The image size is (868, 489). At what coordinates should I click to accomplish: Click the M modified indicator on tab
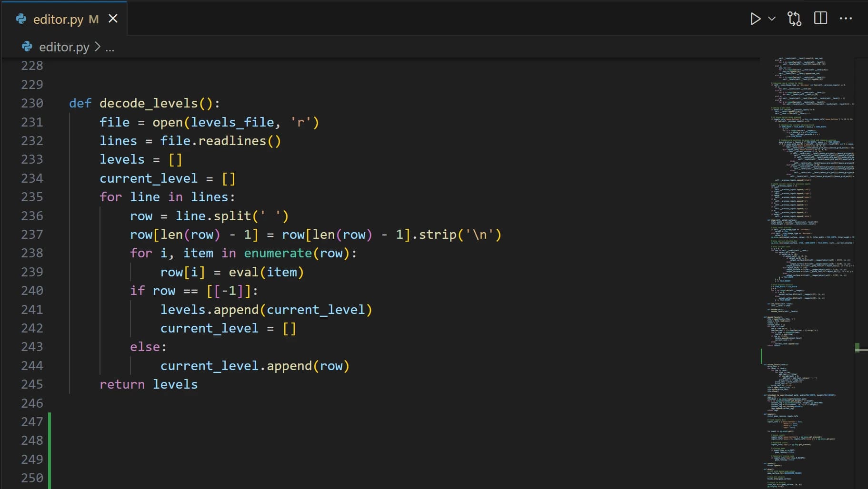[x=94, y=20]
